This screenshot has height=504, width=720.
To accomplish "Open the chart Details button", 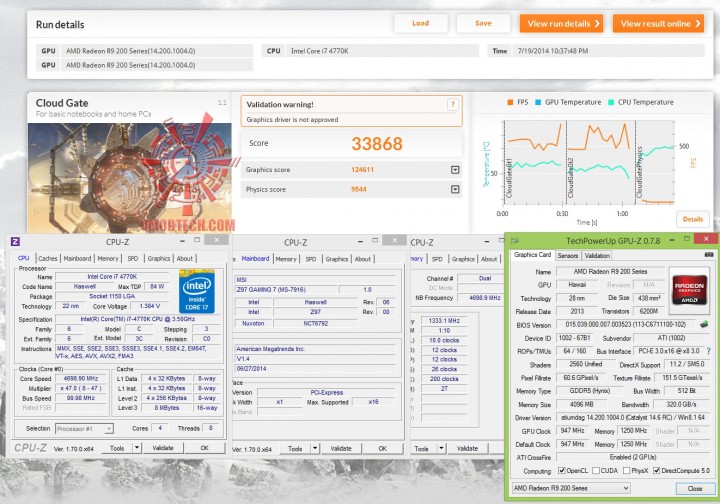I will point(693,219).
